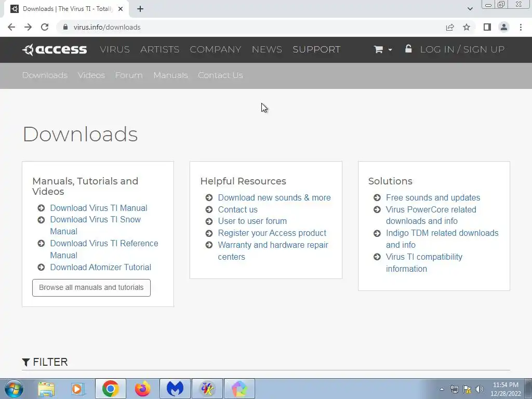Go back with the browser back arrow
Image resolution: width=532 pixels, height=399 pixels.
11,27
